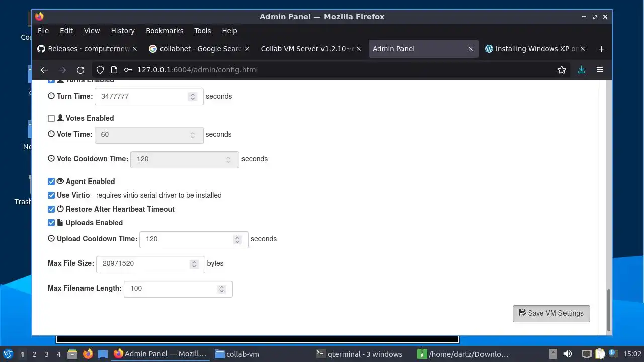Screen dimensions: 644x362
Task: Click the shield tracking protection icon
Action: pos(100,70)
